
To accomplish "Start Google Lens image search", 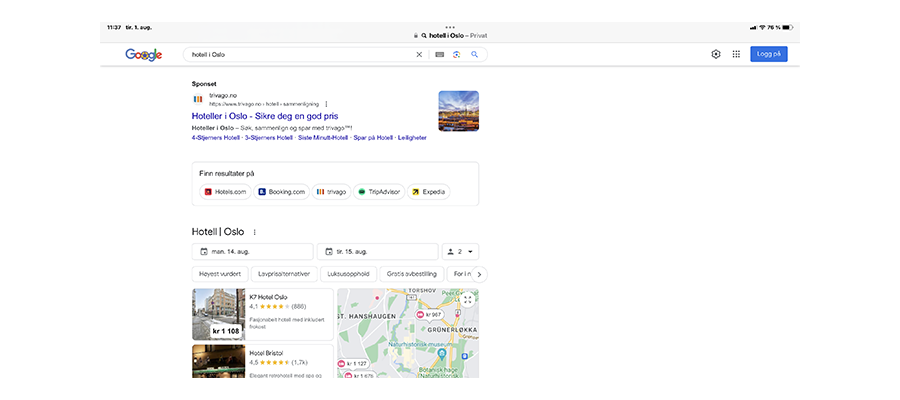I will tap(457, 55).
